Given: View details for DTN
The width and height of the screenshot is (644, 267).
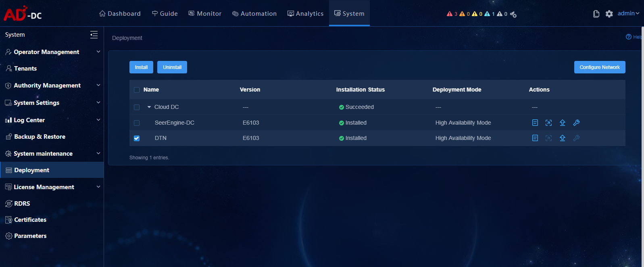Looking at the screenshot, I should click(535, 138).
